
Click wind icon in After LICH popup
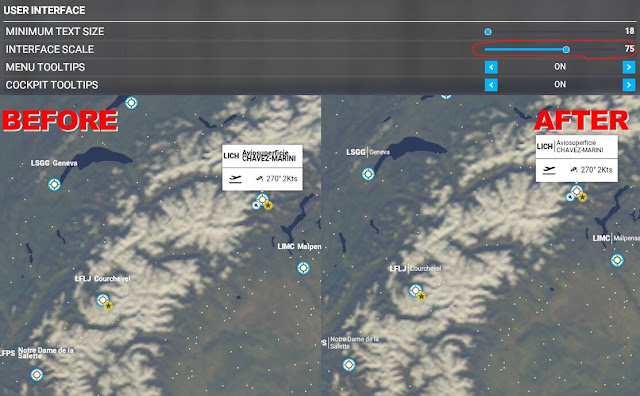pyautogui.click(x=574, y=169)
